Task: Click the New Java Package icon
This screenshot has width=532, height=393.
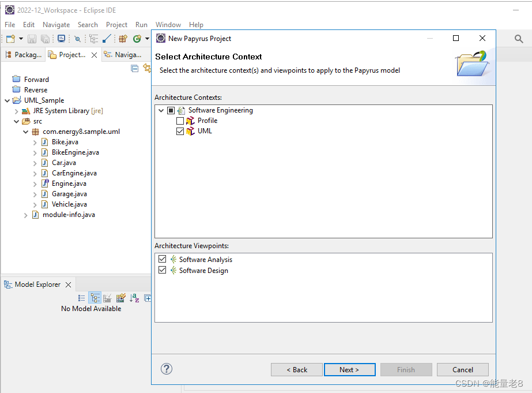Action: [x=123, y=39]
